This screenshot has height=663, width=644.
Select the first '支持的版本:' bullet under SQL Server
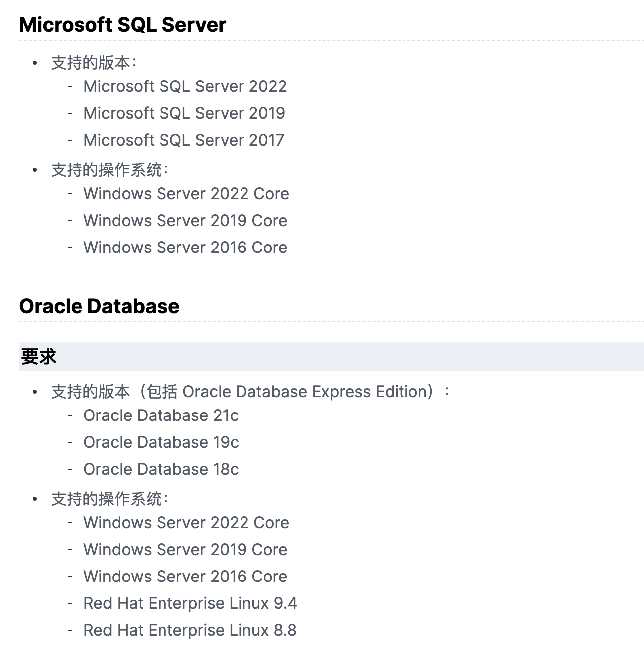[94, 63]
